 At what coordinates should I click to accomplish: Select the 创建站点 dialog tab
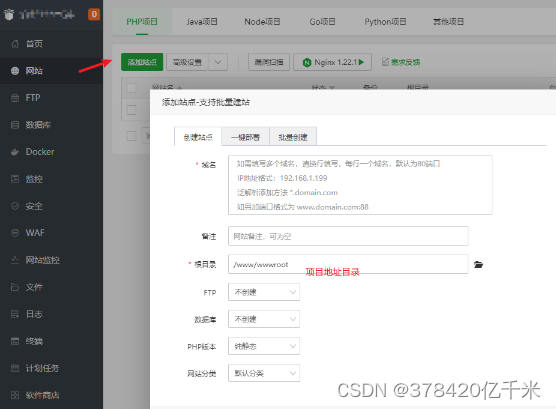pyautogui.click(x=198, y=137)
